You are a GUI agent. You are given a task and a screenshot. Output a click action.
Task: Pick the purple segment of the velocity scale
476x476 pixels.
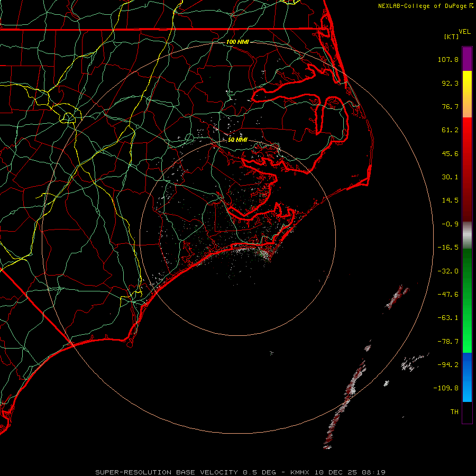467,59
